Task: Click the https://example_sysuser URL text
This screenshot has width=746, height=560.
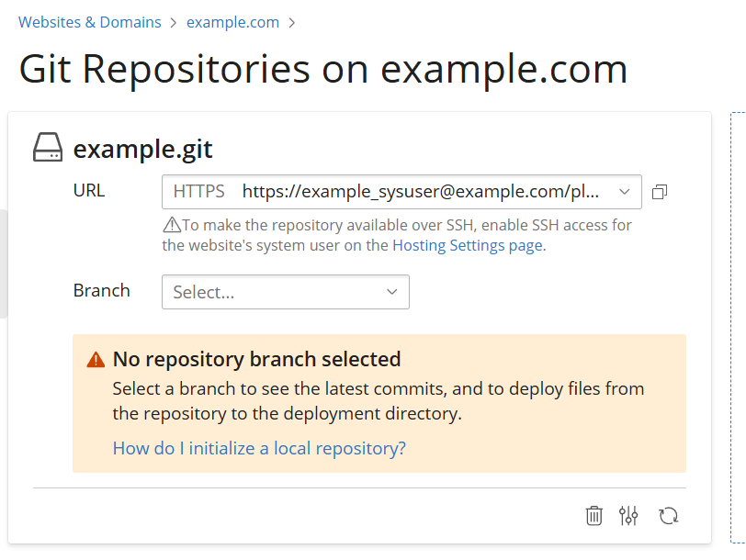Action: (421, 192)
